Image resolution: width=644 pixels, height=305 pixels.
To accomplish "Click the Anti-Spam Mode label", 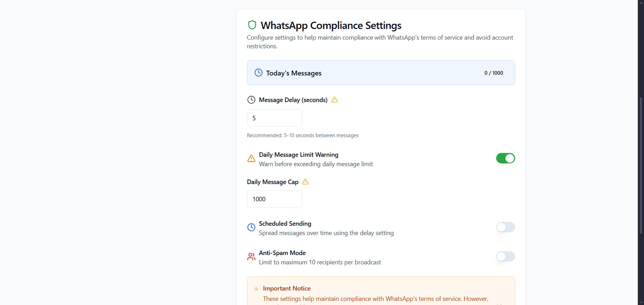I will coord(282,253).
